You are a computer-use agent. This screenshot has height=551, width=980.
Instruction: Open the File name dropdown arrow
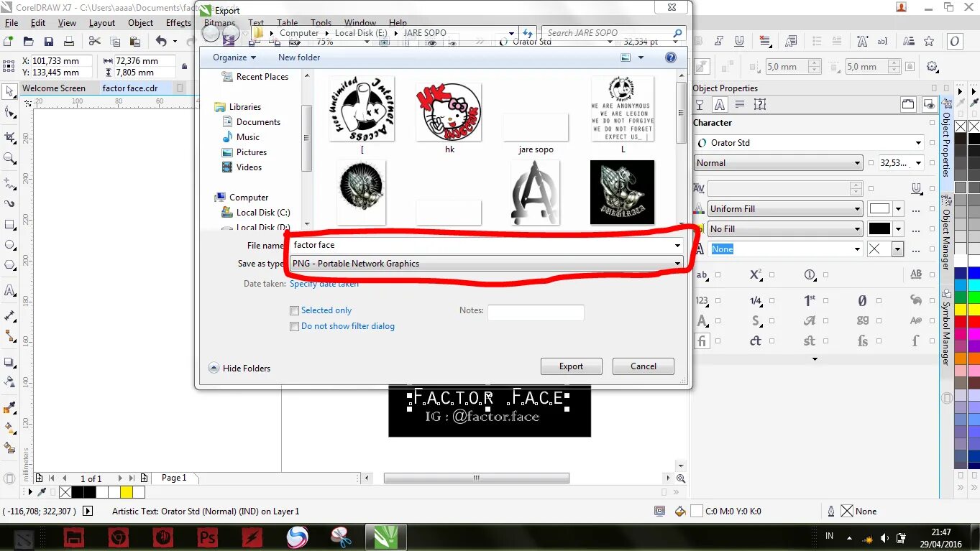tap(677, 245)
